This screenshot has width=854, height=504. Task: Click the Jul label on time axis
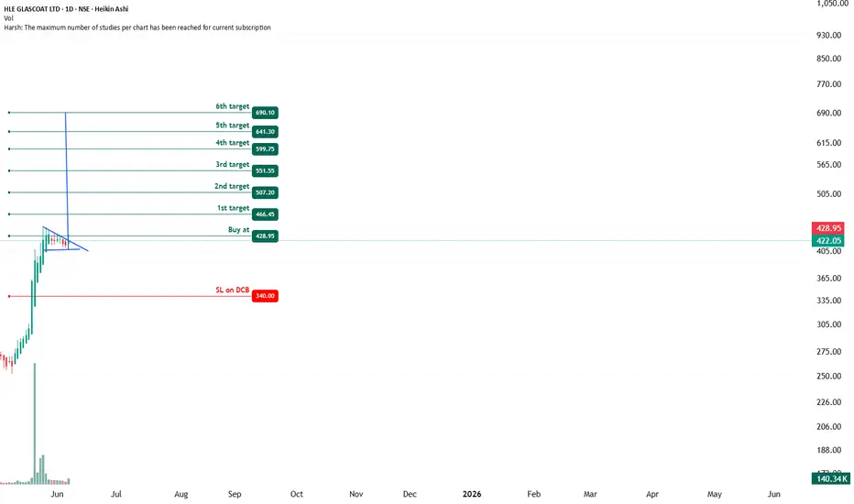(116, 494)
